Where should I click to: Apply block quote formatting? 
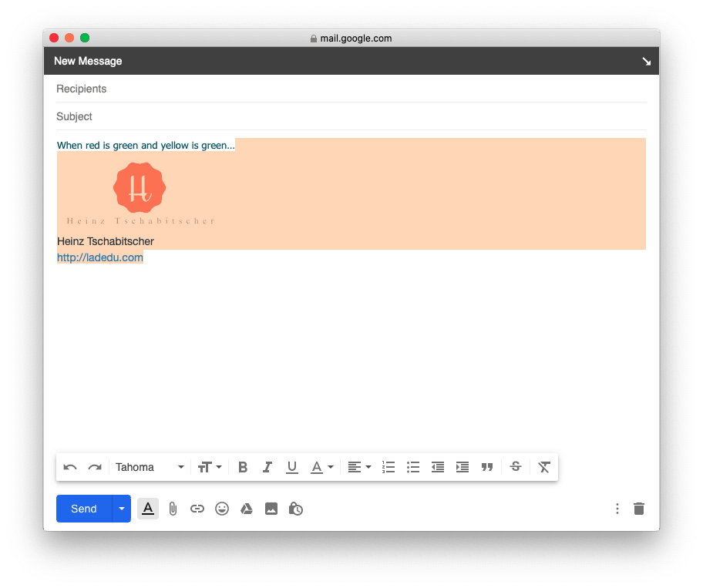coord(487,468)
